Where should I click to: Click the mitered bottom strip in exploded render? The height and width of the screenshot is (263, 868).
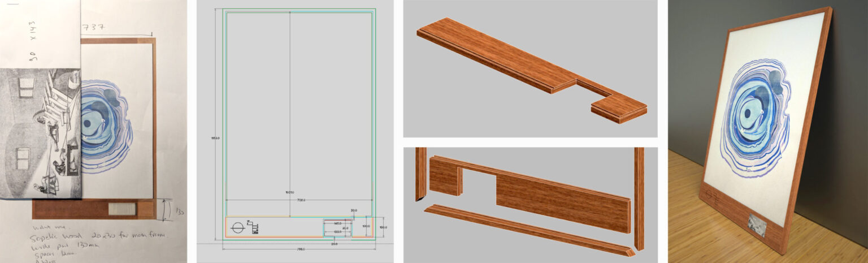click(x=530, y=230)
